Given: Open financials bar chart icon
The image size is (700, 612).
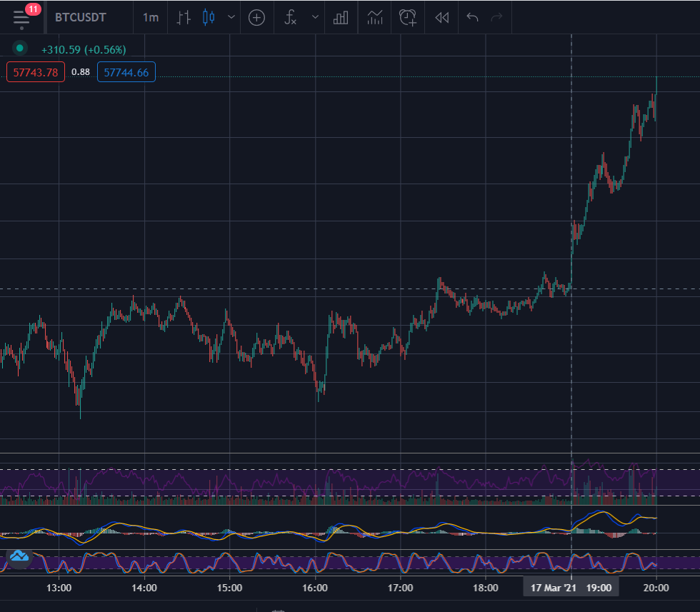Looking at the screenshot, I should click(341, 17).
